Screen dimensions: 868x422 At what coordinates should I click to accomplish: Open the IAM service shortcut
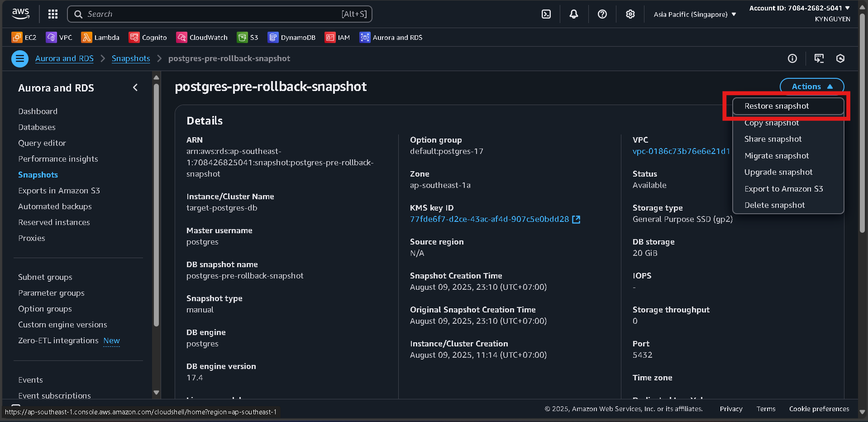[337, 37]
